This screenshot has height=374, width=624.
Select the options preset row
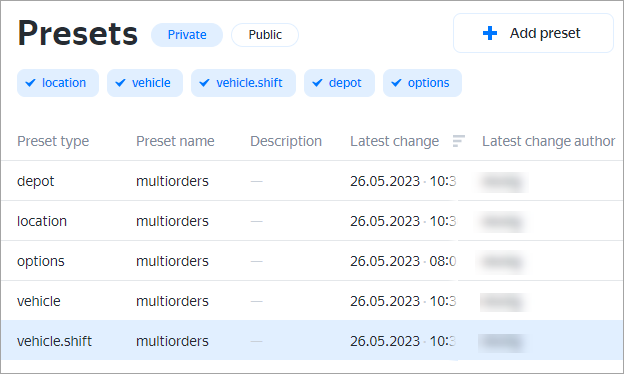(312, 261)
